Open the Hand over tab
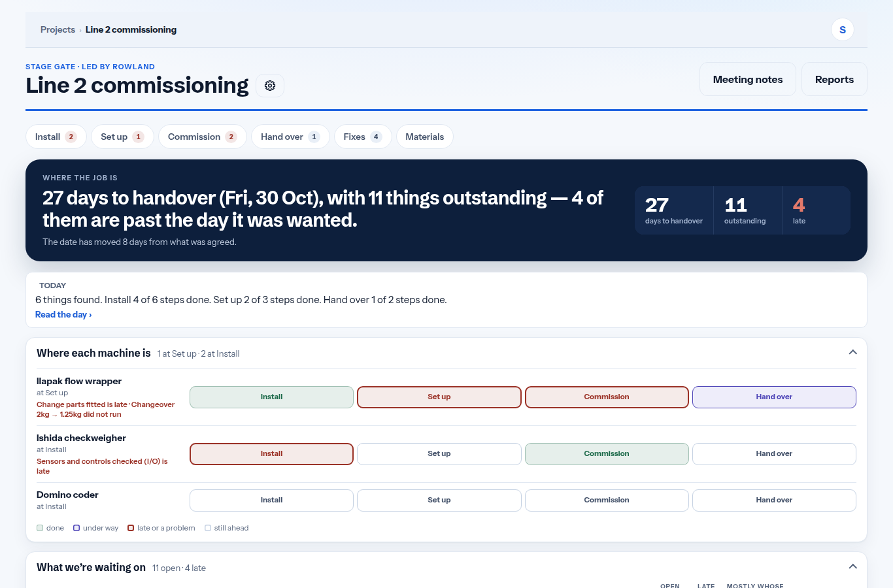Image resolution: width=893 pixels, height=588 pixels. click(290, 137)
